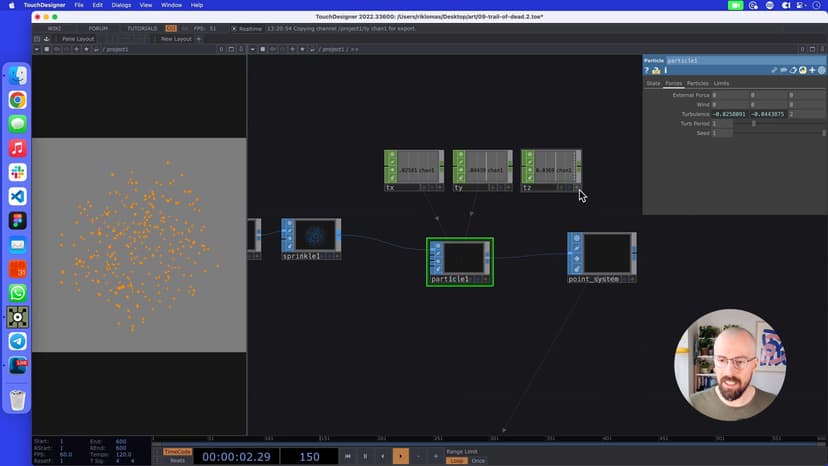828x466 pixels.
Task: Open the Dialogs menu
Action: (121, 5)
